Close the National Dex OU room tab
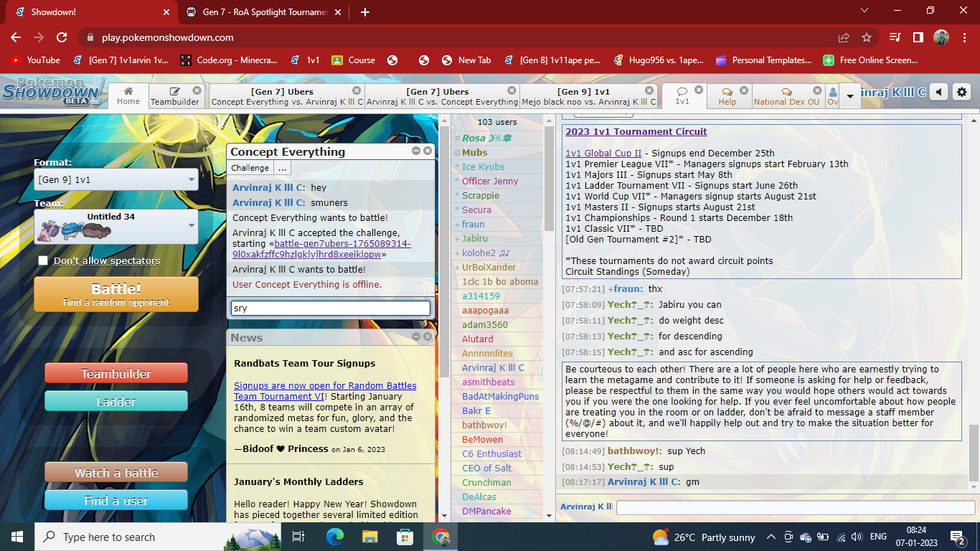 [816, 90]
